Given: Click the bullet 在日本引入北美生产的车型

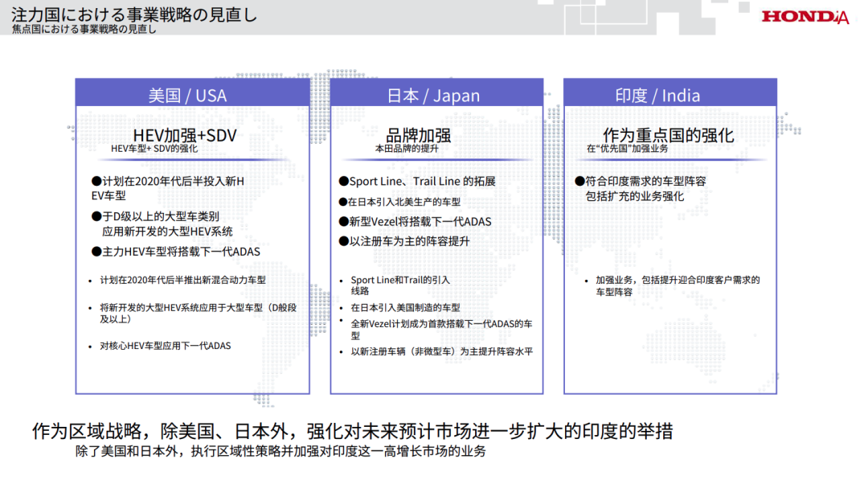Looking at the screenshot, I should 399,202.
